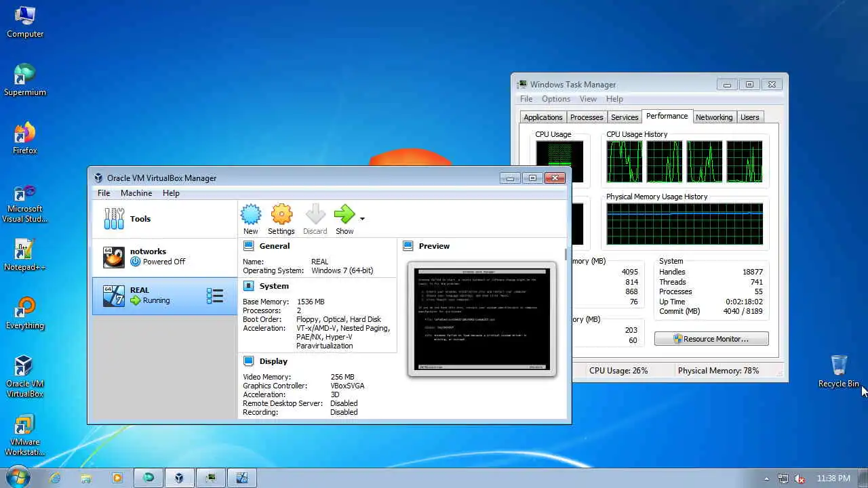Screen dimensions: 868x488
Task: Click the System chip icon
Action: pyautogui.click(x=248, y=286)
